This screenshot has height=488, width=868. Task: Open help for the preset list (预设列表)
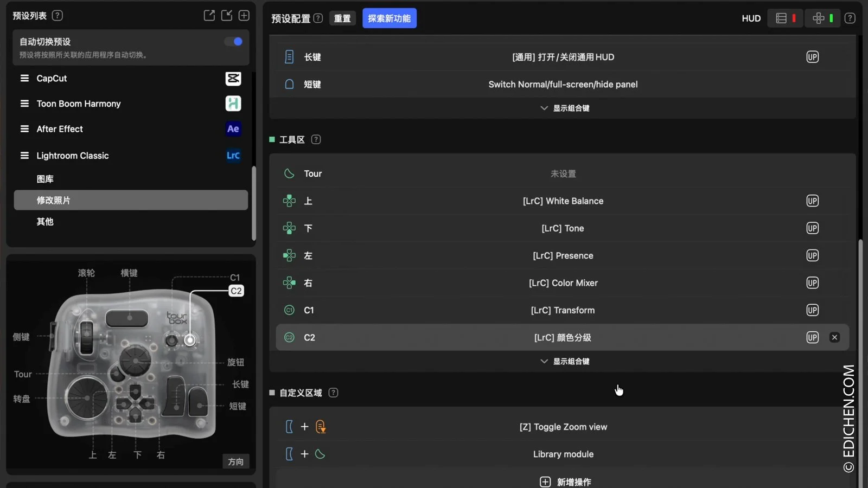click(x=58, y=16)
